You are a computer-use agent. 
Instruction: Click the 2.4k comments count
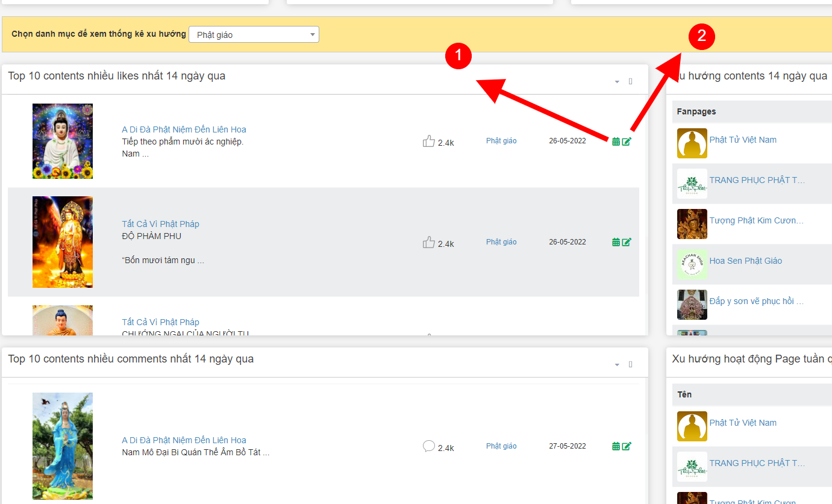click(x=446, y=448)
